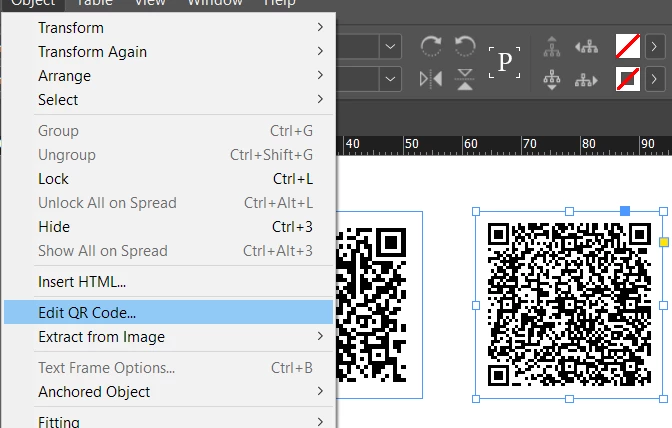The height and width of the screenshot is (428, 672).
Task: Click the bottom-center handle of selected frame
Action: tap(569, 399)
